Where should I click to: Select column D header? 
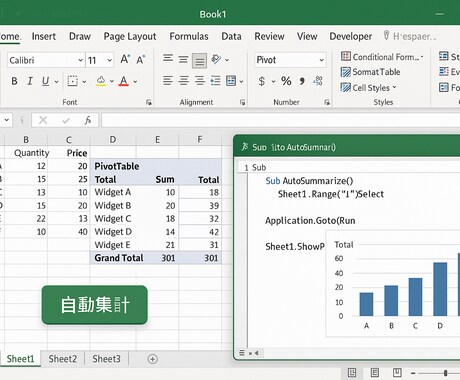coord(113,139)
